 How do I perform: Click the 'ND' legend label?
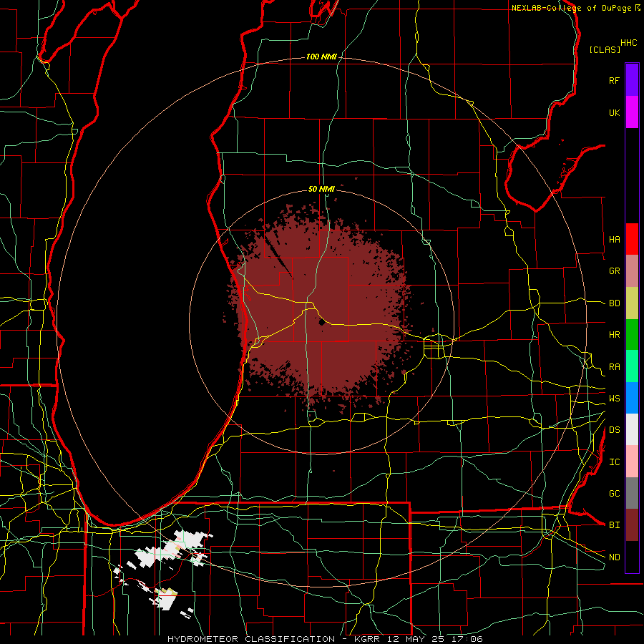coord(614,557)
